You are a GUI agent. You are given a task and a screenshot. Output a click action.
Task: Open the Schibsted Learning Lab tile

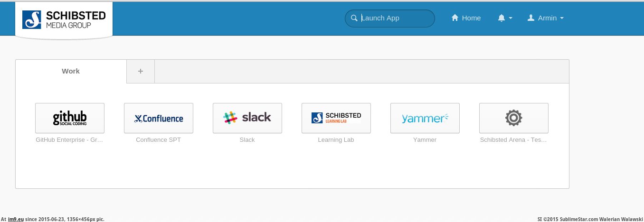336,118
